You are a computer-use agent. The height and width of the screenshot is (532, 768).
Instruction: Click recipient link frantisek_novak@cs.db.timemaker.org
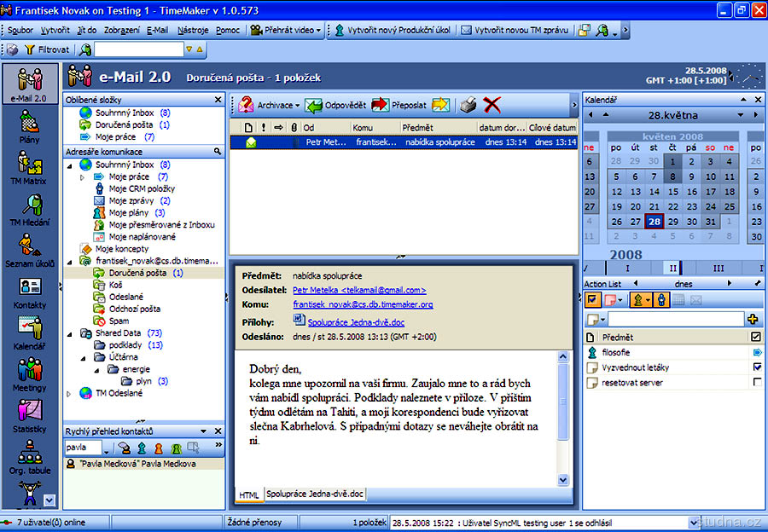click(363, 304)
